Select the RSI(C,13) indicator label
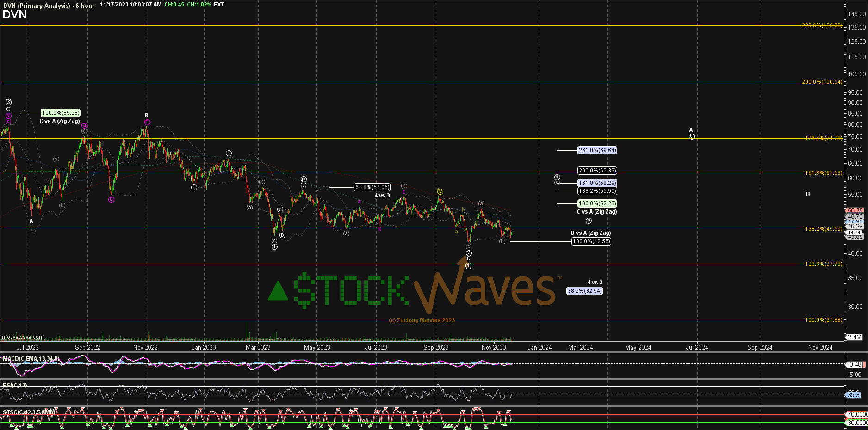This screenshot has width=868, height=430. coord(15,386)
